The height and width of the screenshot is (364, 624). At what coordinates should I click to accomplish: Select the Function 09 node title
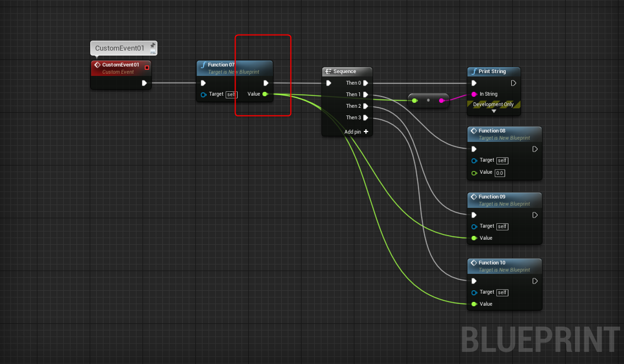[492, 197]
